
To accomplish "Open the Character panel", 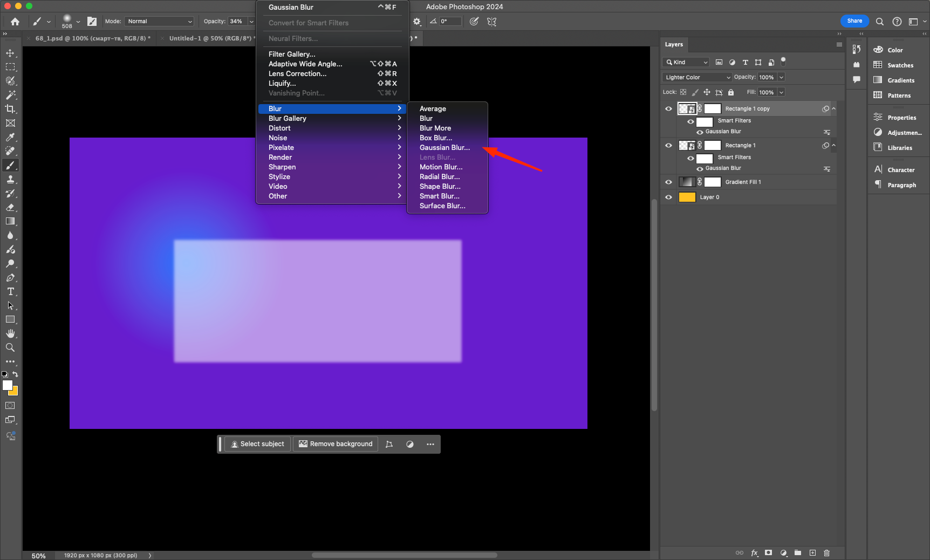I will pyautogui.click(x=895, y=170).
